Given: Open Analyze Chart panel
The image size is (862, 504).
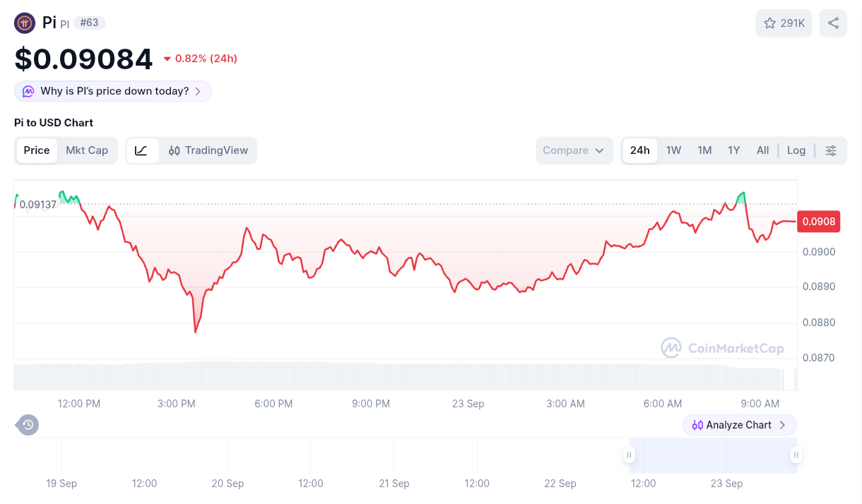Looking at the screenshot, I should click(x=740, y=425).
